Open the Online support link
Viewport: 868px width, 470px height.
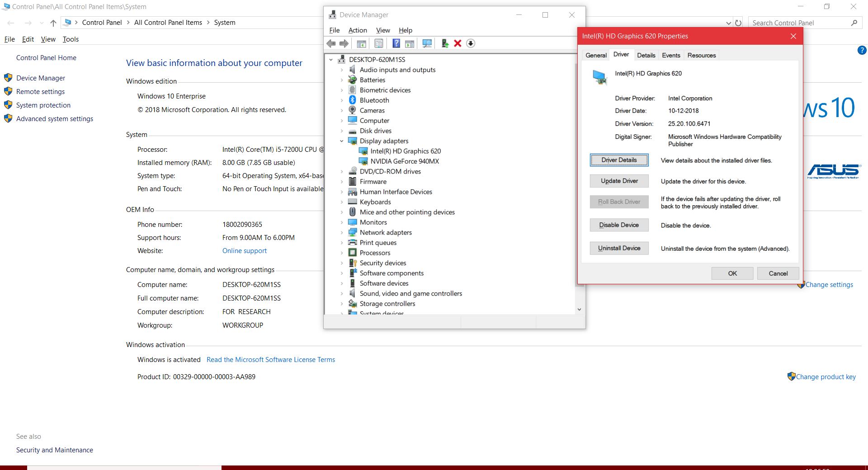[245, 251]
